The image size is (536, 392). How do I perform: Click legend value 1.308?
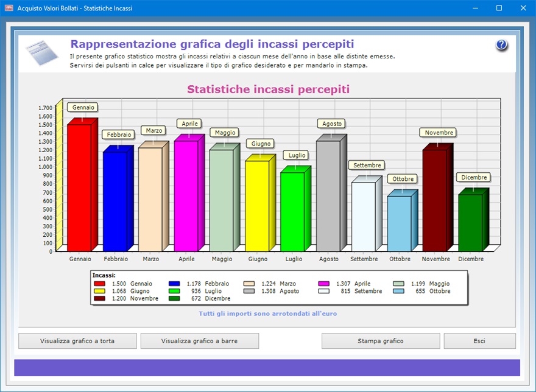269,291
